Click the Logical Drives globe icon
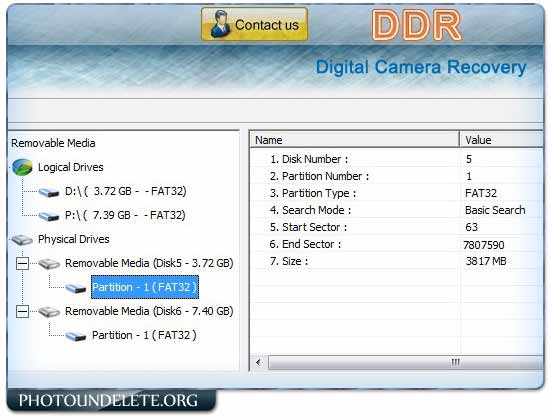 (22, 167)
